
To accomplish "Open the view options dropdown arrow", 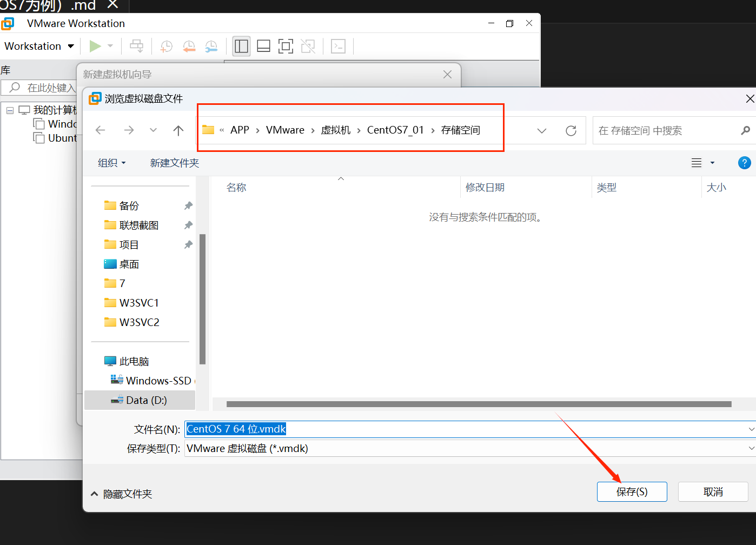I will tap(712, 163).
